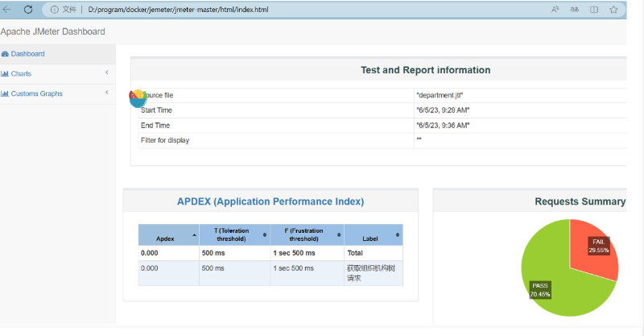
Task: Open the Customs Graphs sidebar menu
Action: coord(36,93)
